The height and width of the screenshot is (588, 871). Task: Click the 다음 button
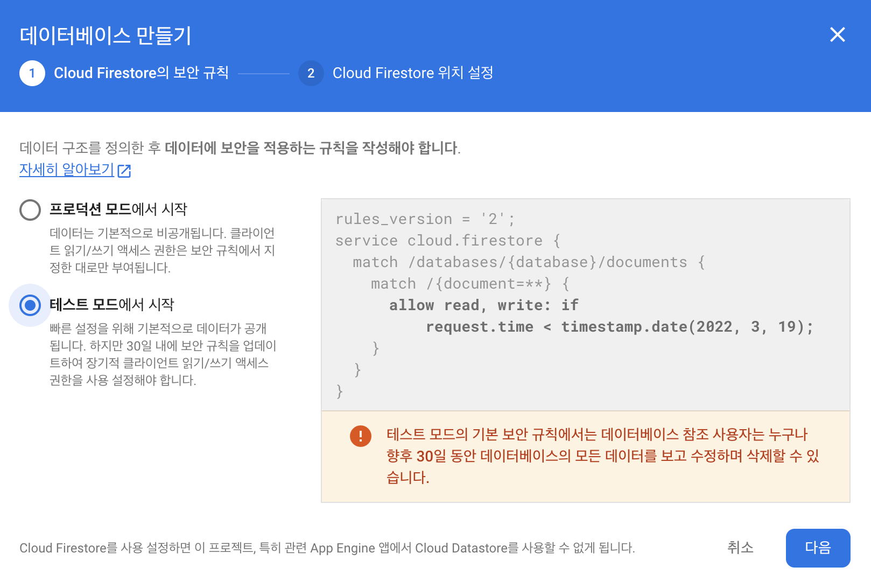tap(818, 548)
